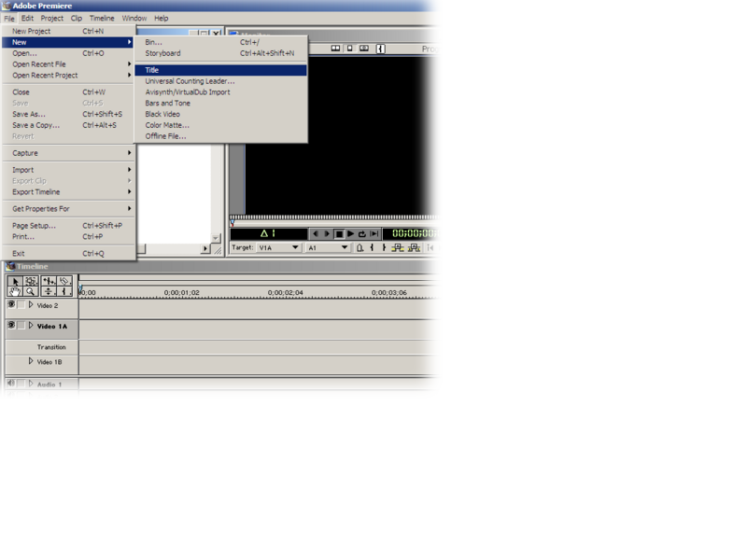Click the Play button in Monitor

(350, 234)
